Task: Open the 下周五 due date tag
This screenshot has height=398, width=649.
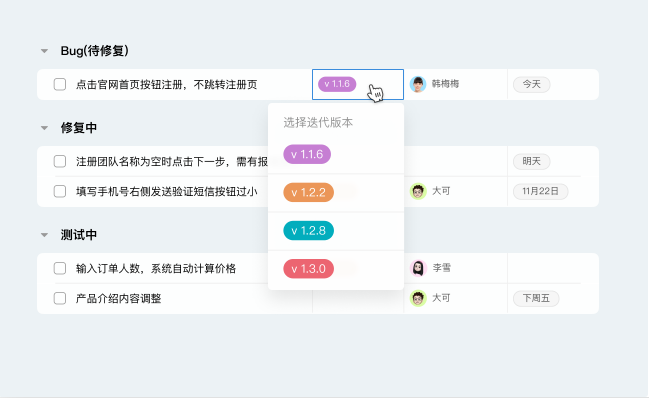Action: (x=536, y=298)
